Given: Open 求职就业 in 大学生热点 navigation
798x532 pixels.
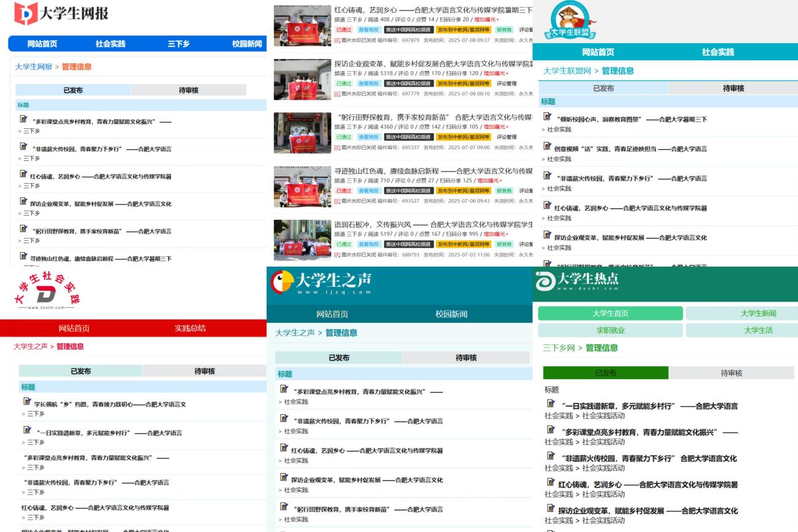Looking at the screenshot, I should pyautogui.click(x=610, y=330).
